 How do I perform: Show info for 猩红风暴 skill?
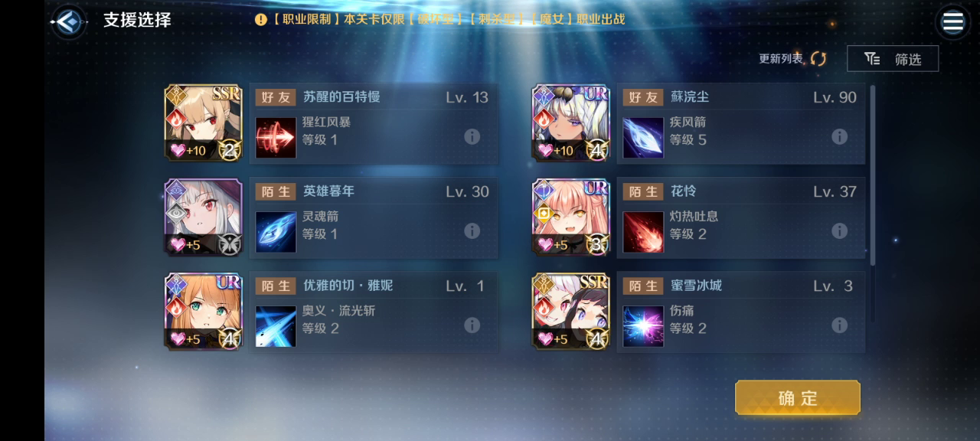(472, 137)
